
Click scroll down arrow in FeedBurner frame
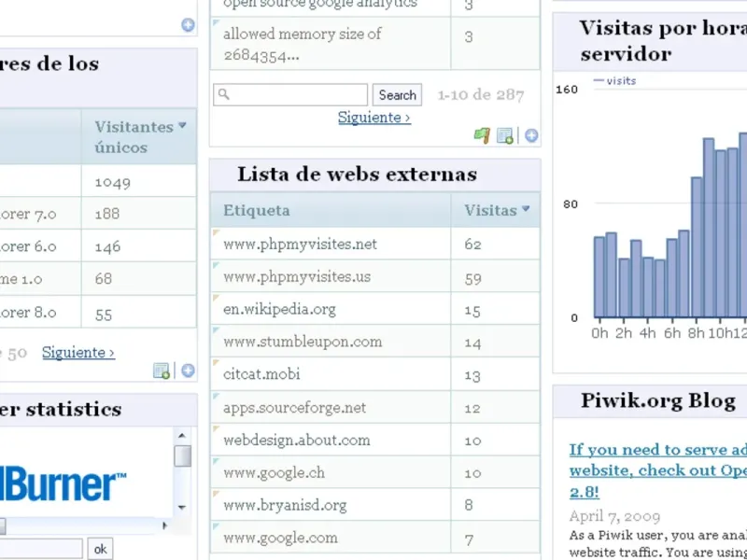(182, 508)
